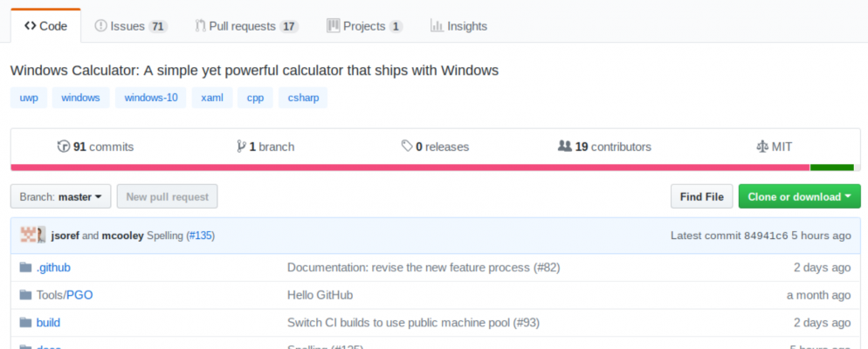
Task: Click the branch icon beside 1 branch
Action: pos(241,147)
